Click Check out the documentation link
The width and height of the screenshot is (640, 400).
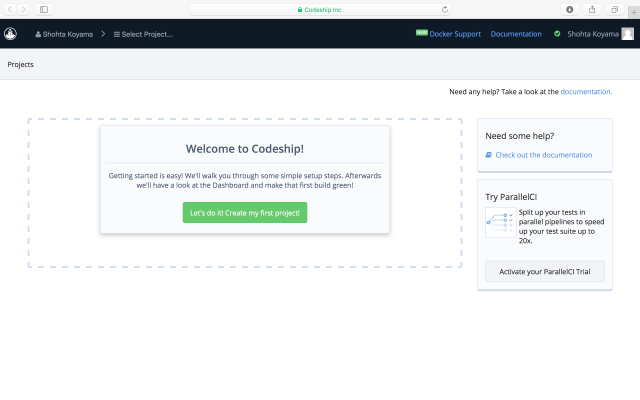coord(544,155)
